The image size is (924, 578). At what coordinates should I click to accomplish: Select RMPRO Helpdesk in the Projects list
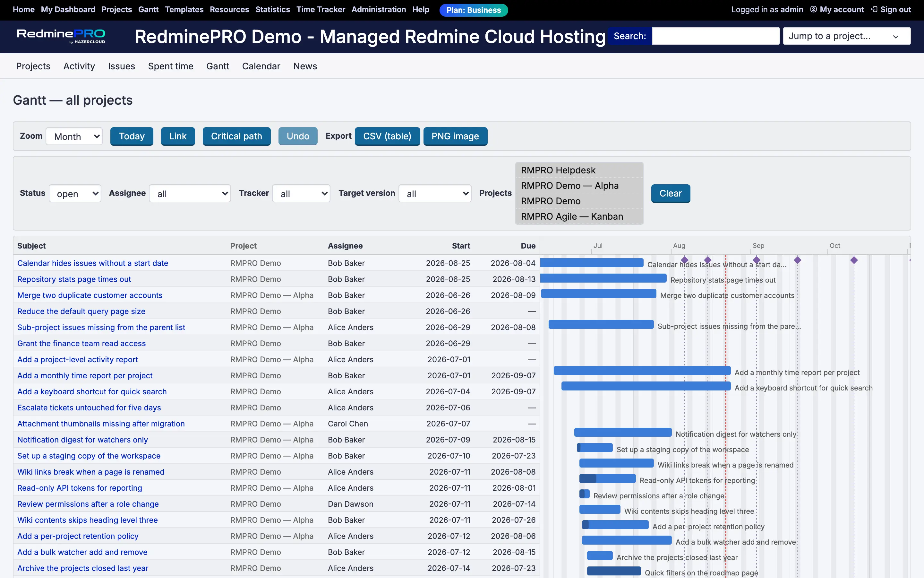[579, 170]
